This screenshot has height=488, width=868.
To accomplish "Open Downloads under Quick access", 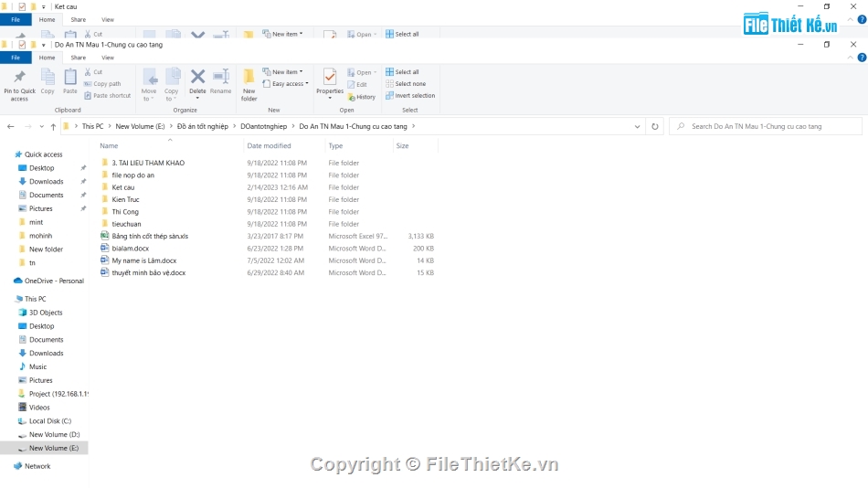I will click(46, 181).
